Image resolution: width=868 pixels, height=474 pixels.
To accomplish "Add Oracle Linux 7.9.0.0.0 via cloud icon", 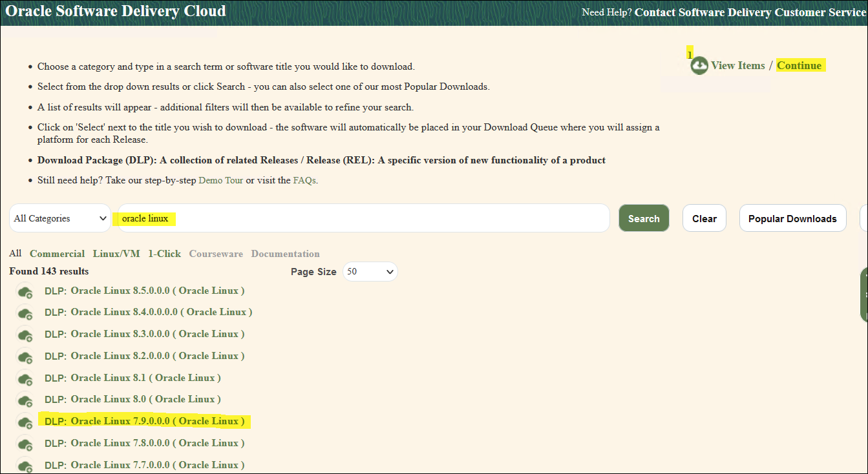I will (x=25, y=422).
